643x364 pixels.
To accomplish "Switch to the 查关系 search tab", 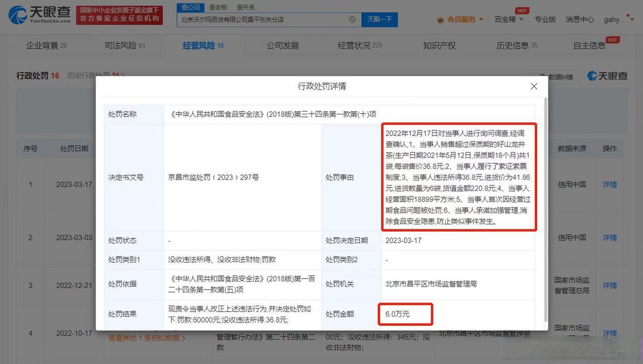I will click(x=245, y=7).
